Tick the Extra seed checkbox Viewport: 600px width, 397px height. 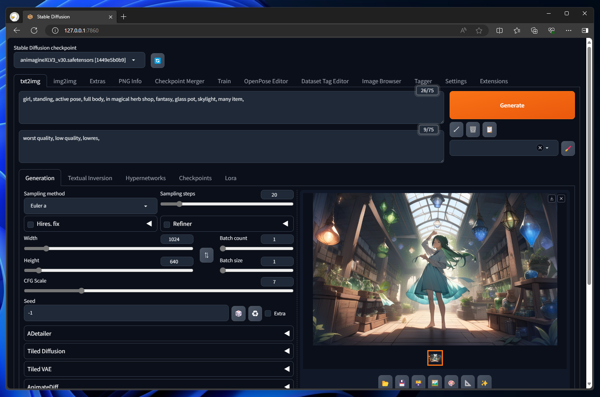pos(268,314)
